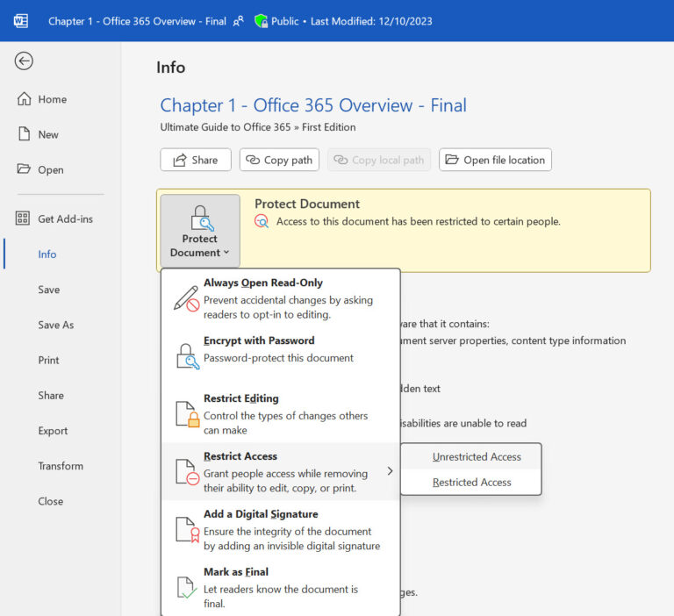
Task: Choose Mark as Final option
Action: click(x=281, y=587)
